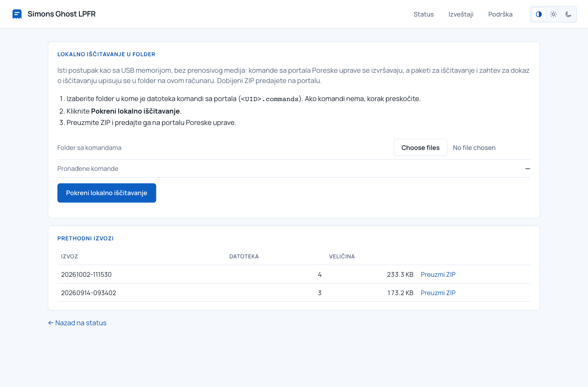Click the Simons Ghost LPFR title
Viewport: 588px width, 387px height.
(61, 14)
